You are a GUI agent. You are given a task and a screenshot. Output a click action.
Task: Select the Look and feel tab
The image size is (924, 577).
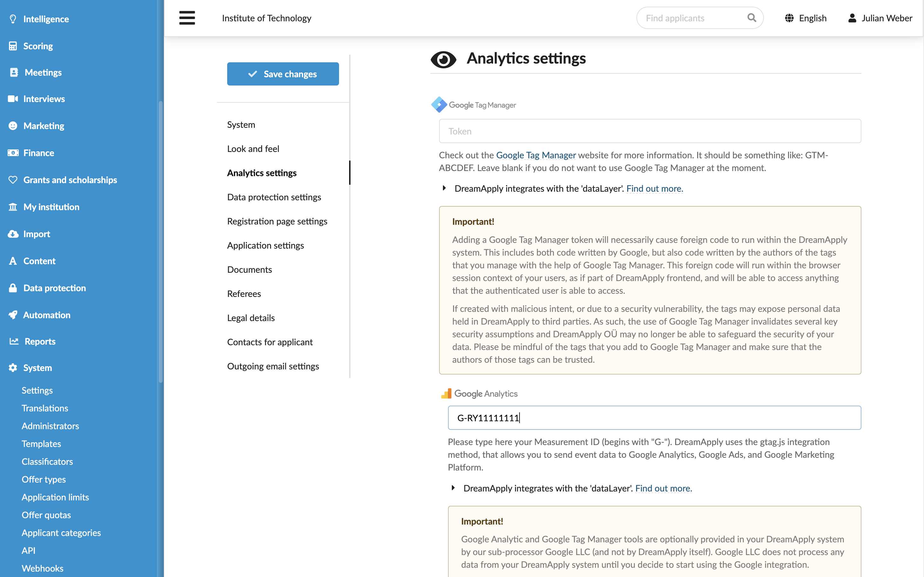(x=253, y=148)
